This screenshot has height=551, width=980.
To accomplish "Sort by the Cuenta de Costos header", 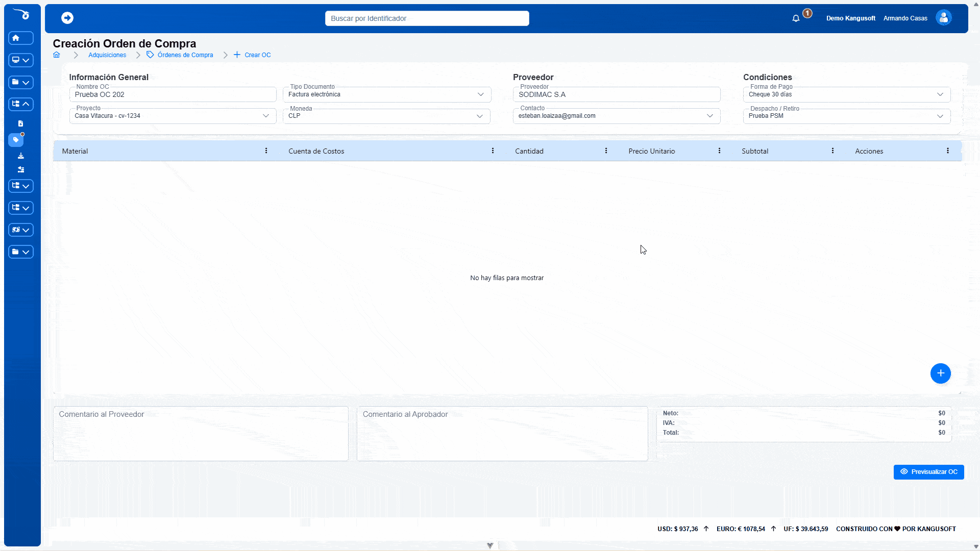I will [316, 151].
